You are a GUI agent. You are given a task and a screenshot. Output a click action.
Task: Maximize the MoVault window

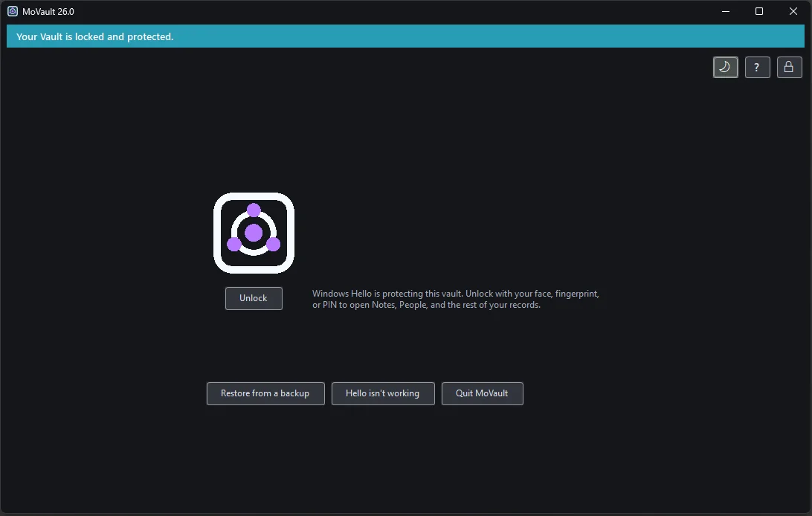759,11
